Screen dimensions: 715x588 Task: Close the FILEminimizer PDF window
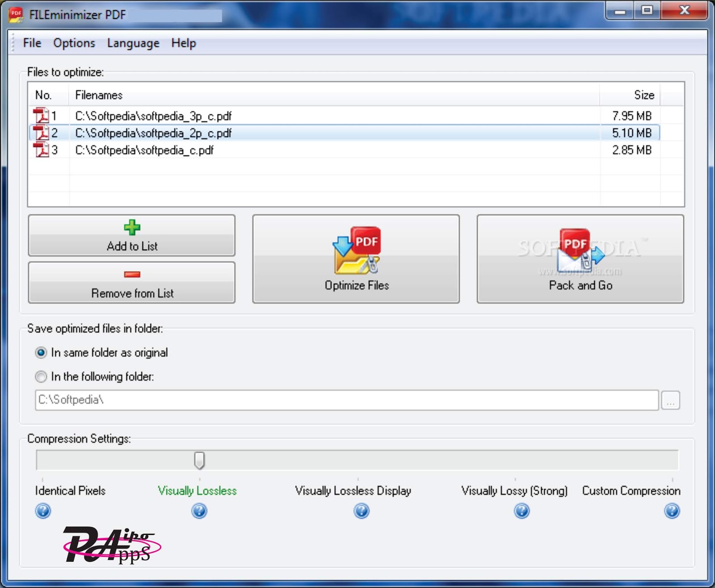pos(684,11)
